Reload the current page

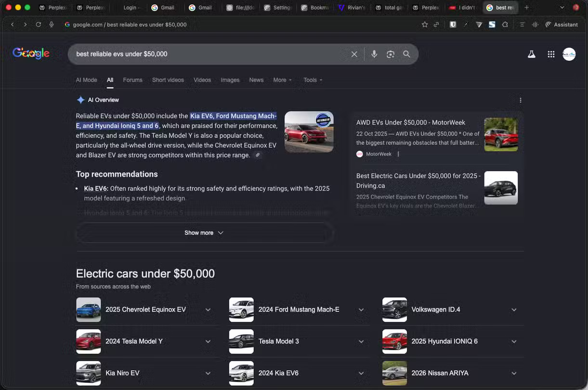39,24
